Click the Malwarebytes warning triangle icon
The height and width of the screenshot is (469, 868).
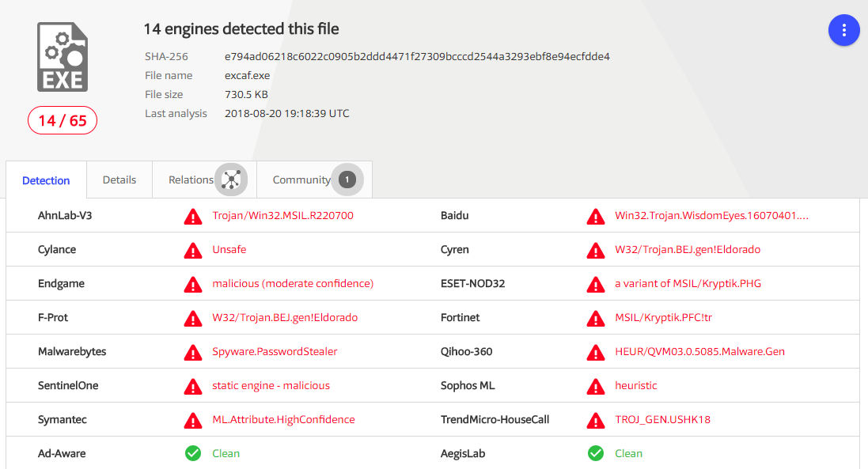coord(192,352)
